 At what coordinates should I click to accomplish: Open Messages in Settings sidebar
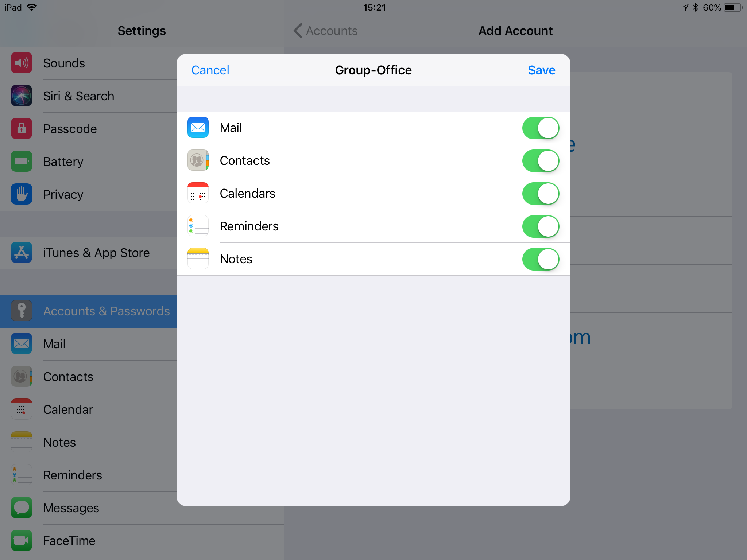coord(142,508)
